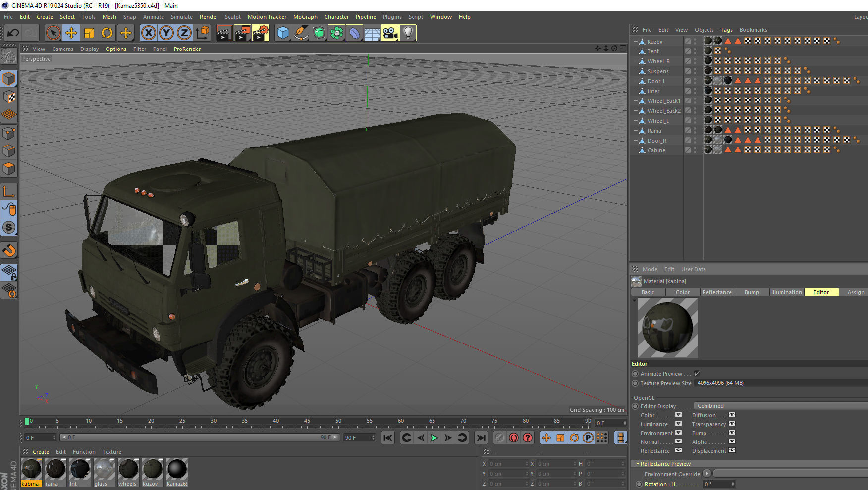The image size is (868, 490).
Task: Toggle Autokeying button
Action: 514,438
